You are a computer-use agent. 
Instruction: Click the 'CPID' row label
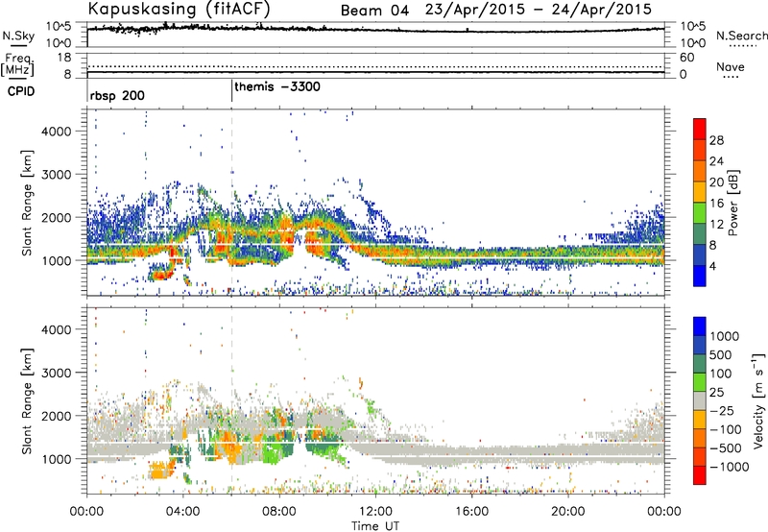(x=21, y=91)
